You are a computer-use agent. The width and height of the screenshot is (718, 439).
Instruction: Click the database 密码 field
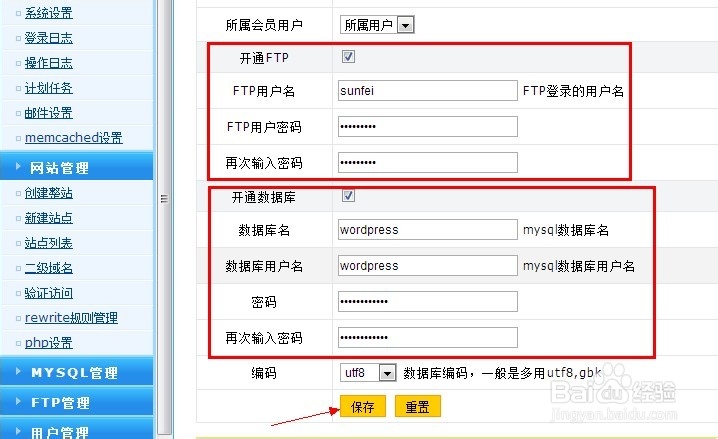[x=428, y=301]
